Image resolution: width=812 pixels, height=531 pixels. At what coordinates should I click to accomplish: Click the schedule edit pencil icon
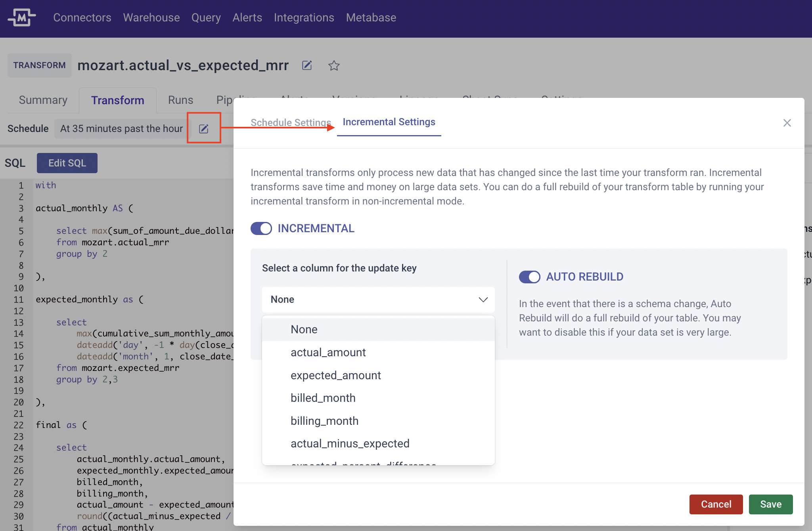point(204,129)
